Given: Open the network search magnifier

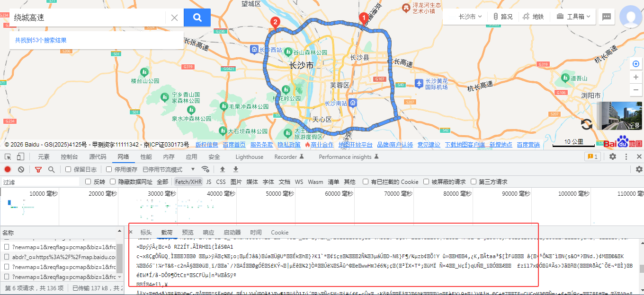Looking at the screenshot, I should pyautogui.click(x=51, y=169).
